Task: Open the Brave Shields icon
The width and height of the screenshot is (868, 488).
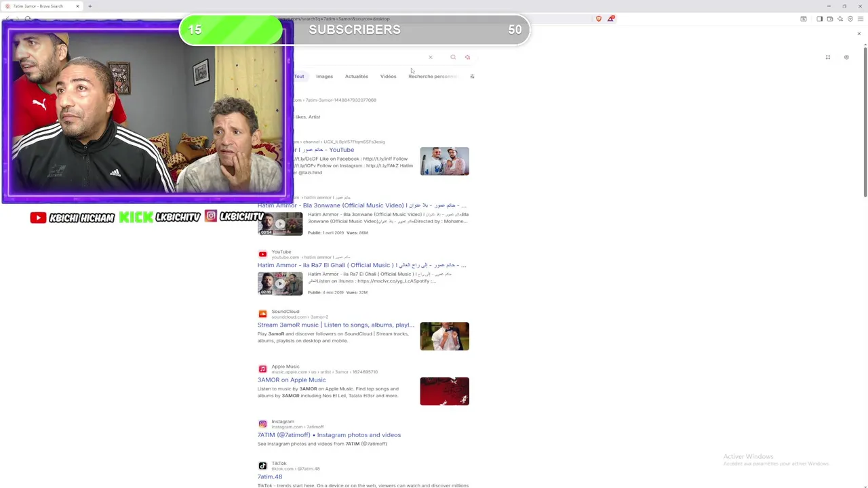Action: pyautogui.click(x=598, y=19)
